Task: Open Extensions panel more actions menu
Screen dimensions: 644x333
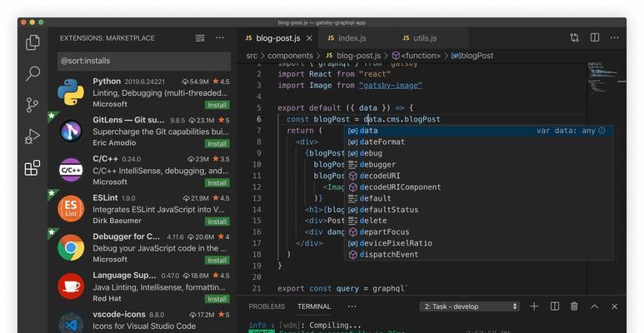Action: [x=220, y=37]
